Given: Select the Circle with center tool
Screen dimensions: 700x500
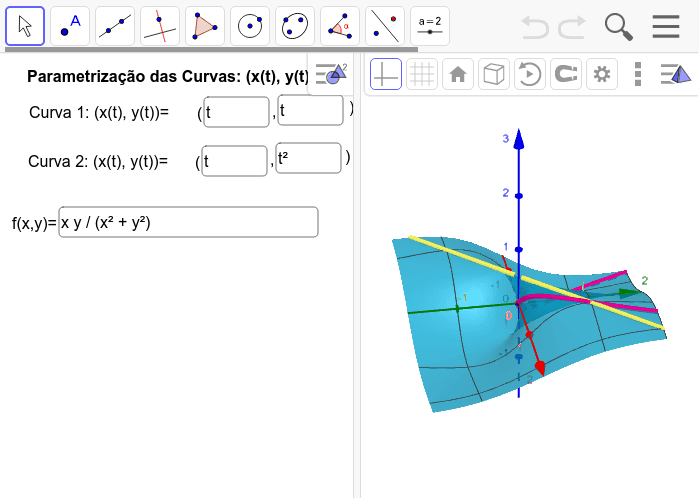Looking at the screenshot, I should click(250, 26).
